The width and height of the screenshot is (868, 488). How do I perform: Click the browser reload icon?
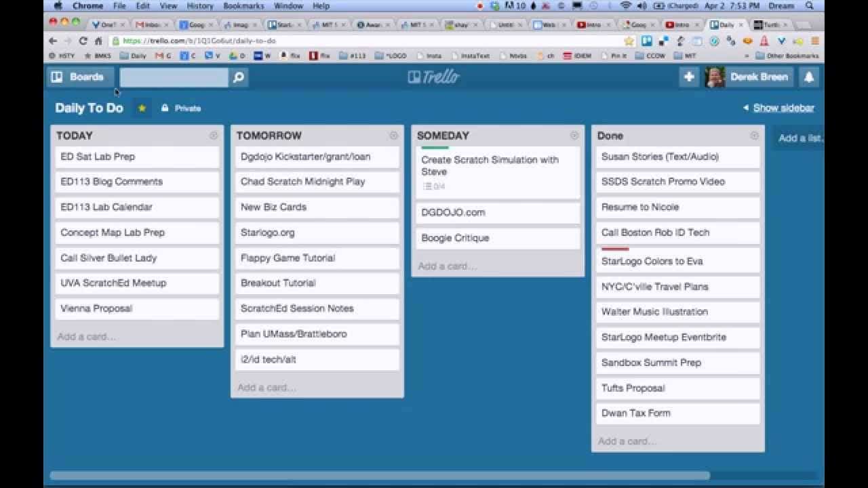pyautogui.click(x=83, y=41)
